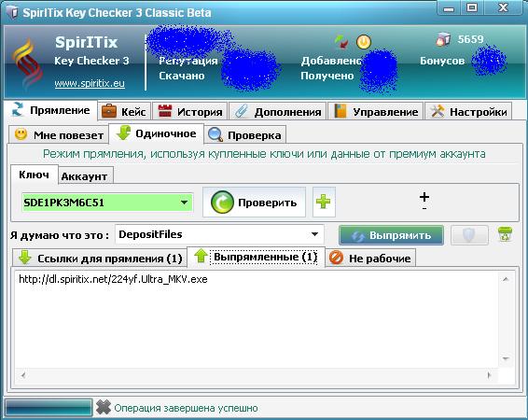Select the Ключ tab
Screen dimensions: 528x420
(x=34, y=175)
